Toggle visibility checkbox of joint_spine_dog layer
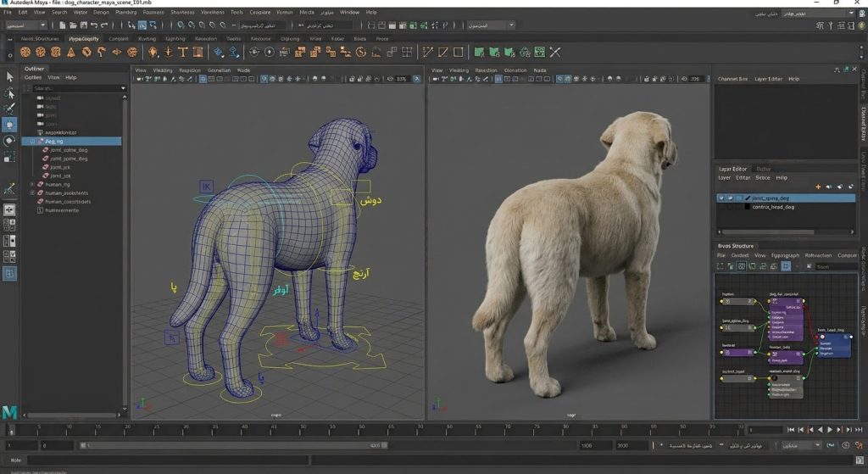868x474 pixels. (721, 198)
